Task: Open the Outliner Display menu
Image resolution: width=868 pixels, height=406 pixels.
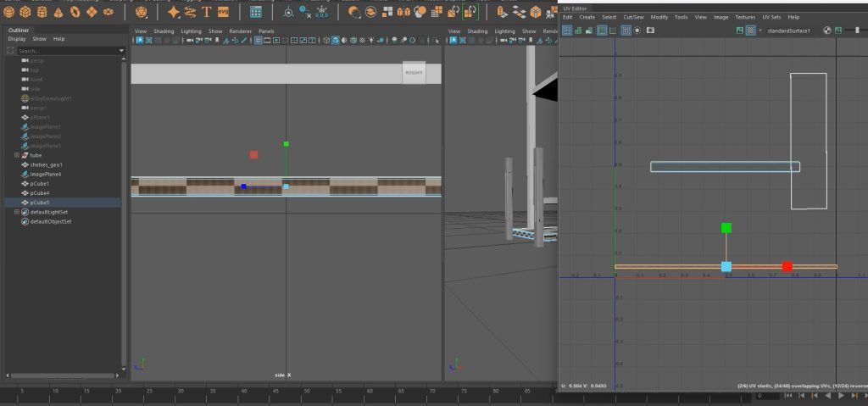Action: point(17,39)
